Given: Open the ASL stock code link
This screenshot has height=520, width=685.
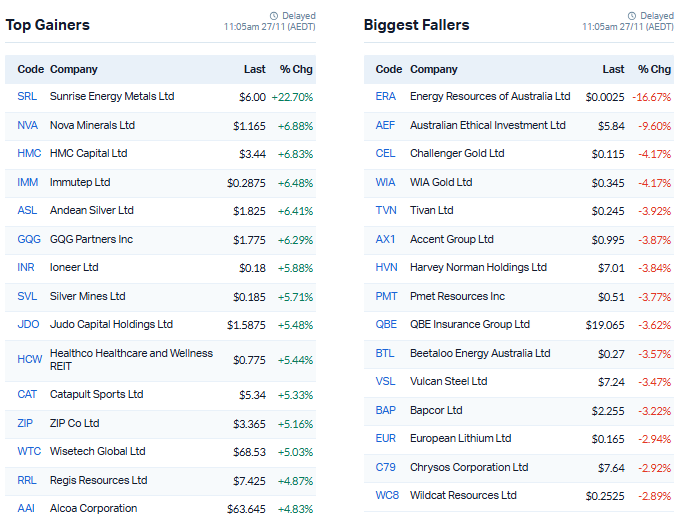Looking at the screenshot, I should pyautogui.click(x=27, y=210).
